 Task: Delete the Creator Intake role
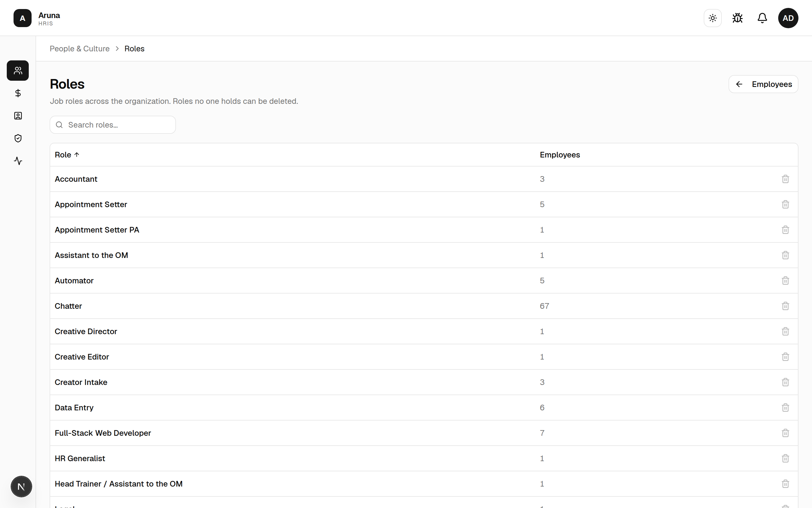click(785, 382)
